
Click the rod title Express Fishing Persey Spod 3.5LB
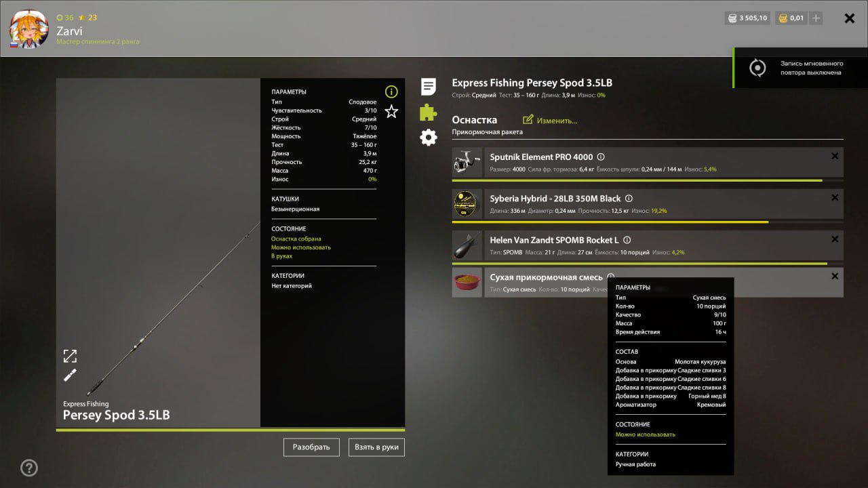(532, 83)
